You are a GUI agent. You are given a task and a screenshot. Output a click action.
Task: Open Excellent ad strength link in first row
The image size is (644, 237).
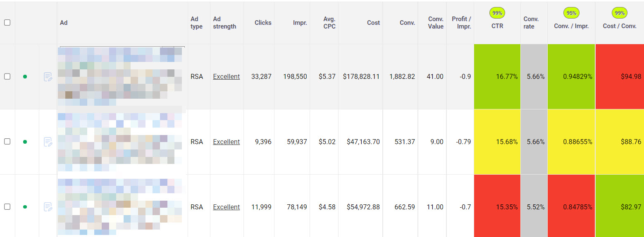click(x=226, y=77)
